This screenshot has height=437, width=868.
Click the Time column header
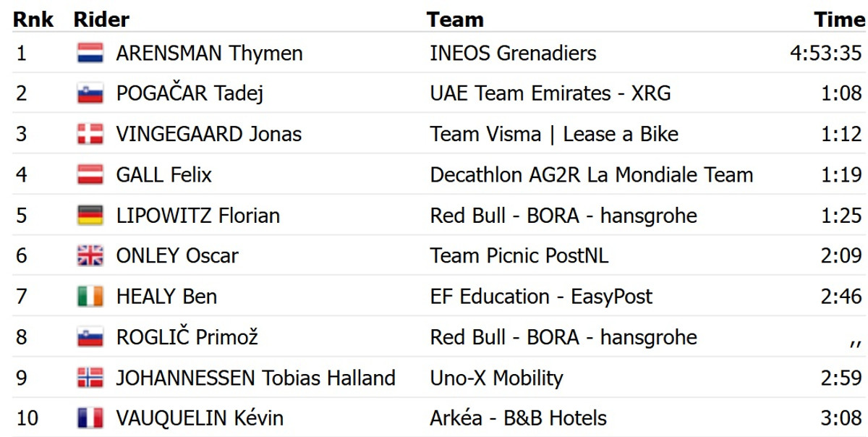click(839, 20)
